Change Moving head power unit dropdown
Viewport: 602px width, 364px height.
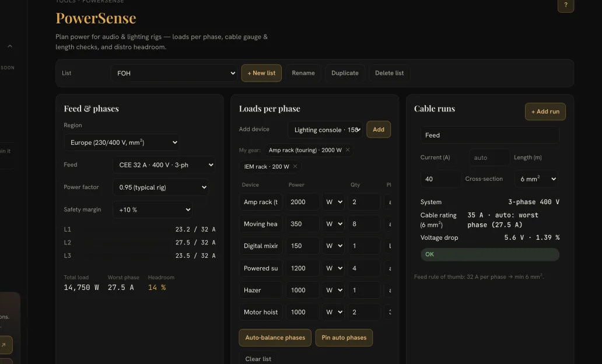333,224
